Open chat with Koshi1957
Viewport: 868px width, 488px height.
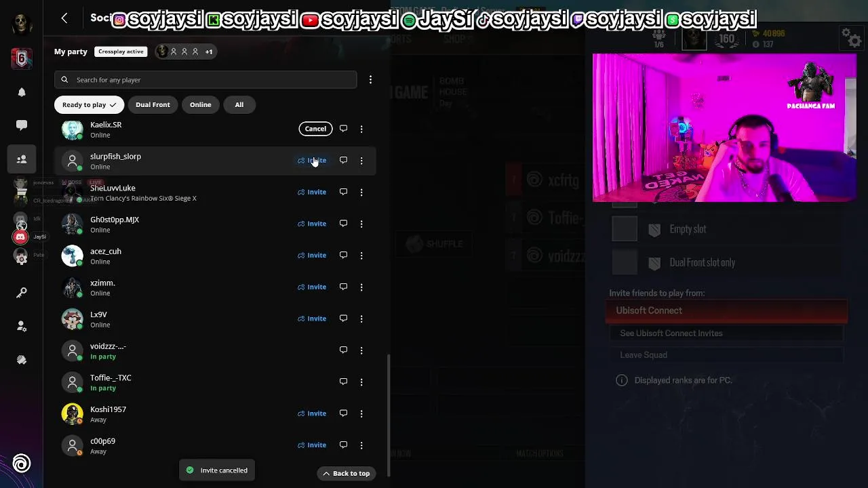(x=343, y=413)
